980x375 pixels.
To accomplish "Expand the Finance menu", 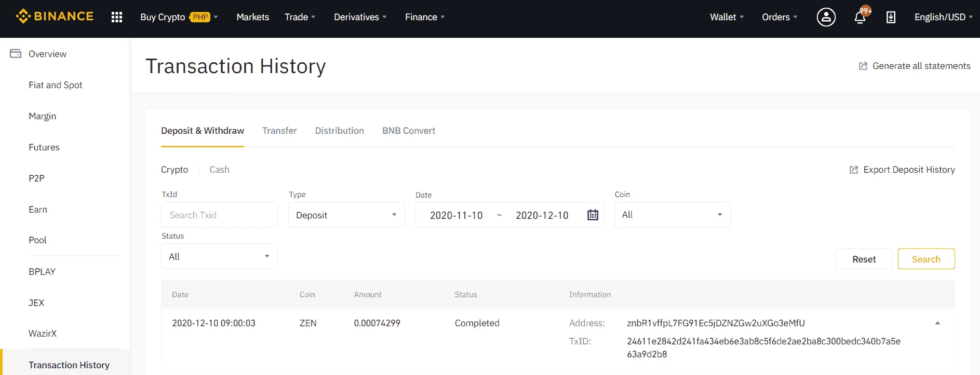I will [425, 17].
